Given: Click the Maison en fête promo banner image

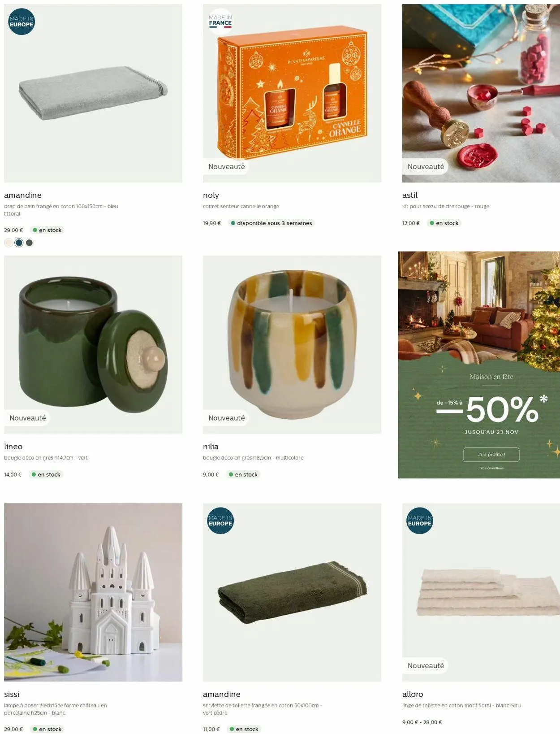Looking at the screenshot, I should [x=479, y=365].
